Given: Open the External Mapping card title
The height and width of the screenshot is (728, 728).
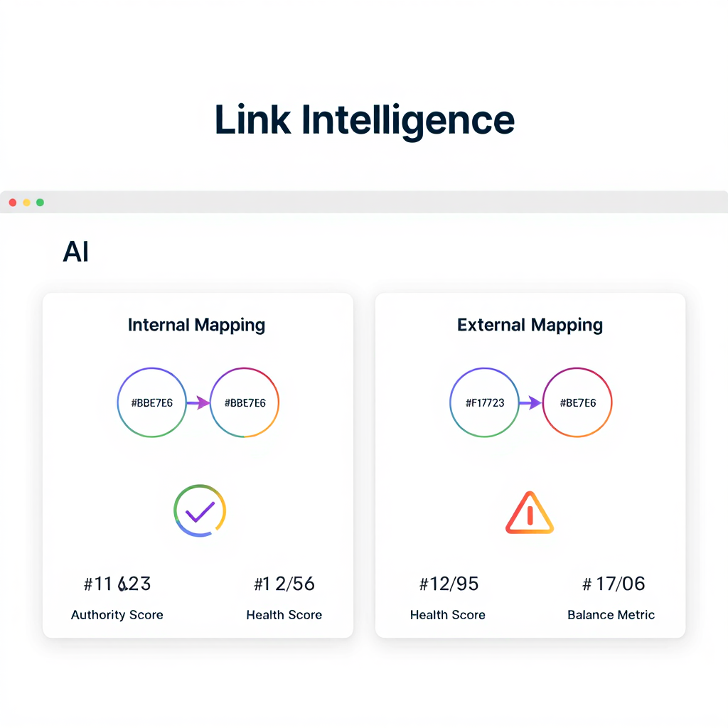Looking at the screenshot, I should click(x=530, y=326).
